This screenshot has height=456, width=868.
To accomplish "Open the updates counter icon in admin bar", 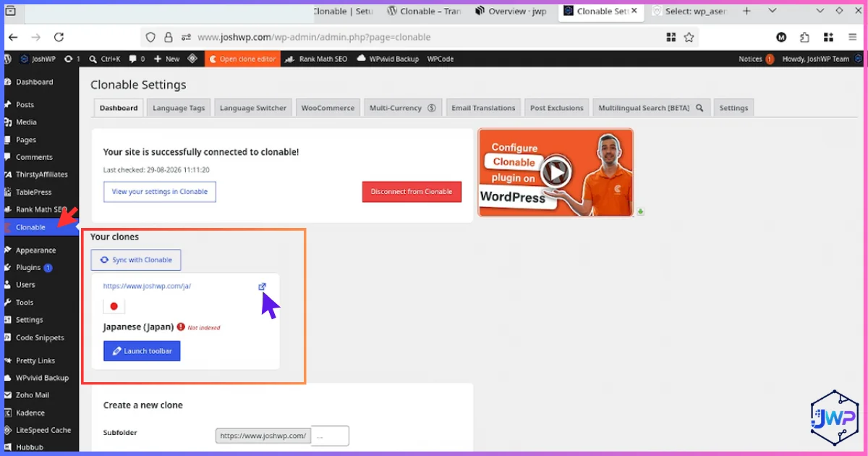I will point(72,59).
